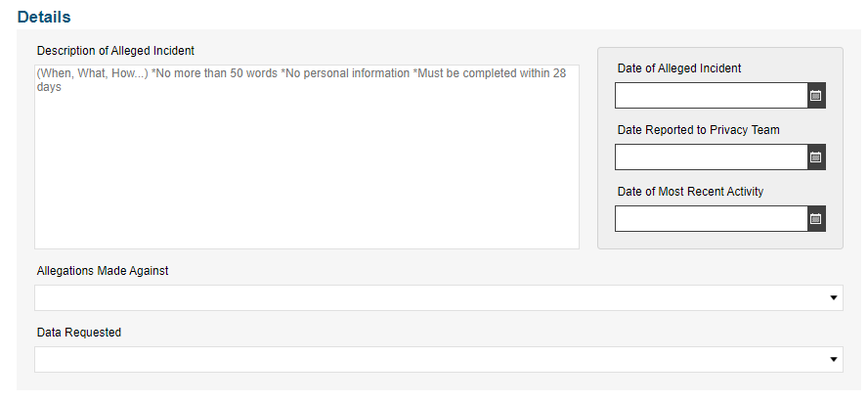The image size is (868, 403).
Task: Click the Data Requested label
Action: [x=79, y=332]
